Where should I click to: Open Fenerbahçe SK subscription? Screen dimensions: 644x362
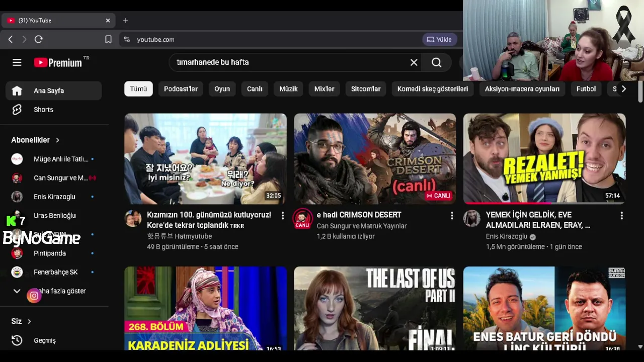[x=54, y=272]
